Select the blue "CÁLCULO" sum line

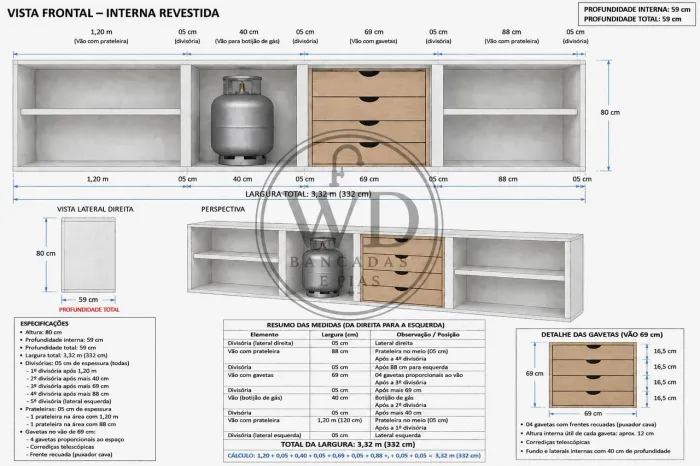(x=354, y=456)
